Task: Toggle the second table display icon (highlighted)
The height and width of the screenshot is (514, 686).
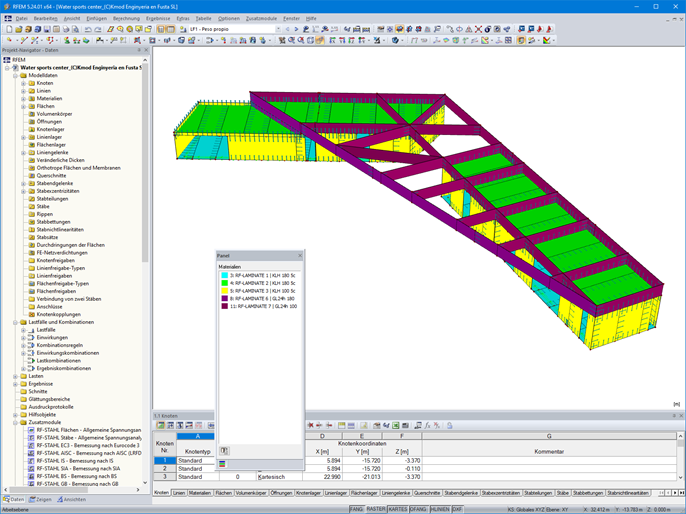Action: (170, 29)
